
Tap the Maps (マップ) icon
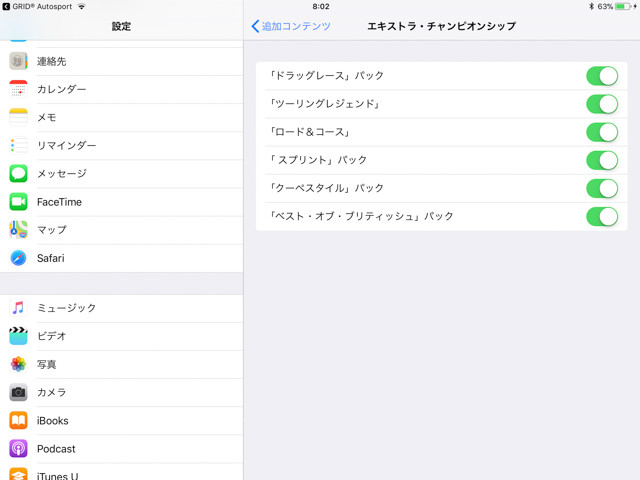[18, 230]
